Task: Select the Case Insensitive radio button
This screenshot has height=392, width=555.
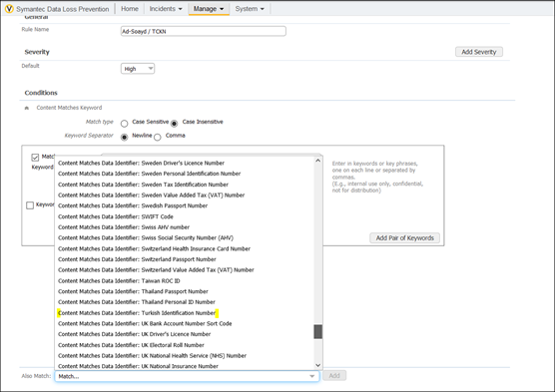Action: pyautogui.click(x=174, y=124)
